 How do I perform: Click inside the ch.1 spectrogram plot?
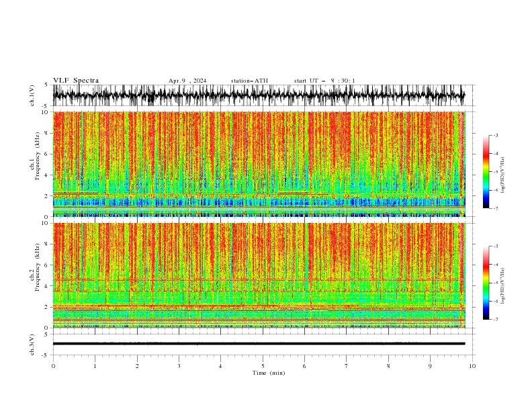point(259,164)
